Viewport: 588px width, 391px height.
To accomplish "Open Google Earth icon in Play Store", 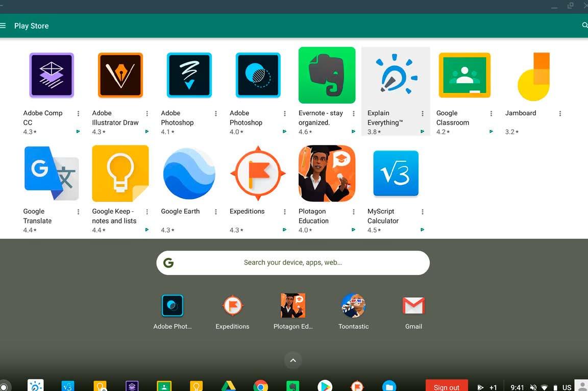I will 189,173.
